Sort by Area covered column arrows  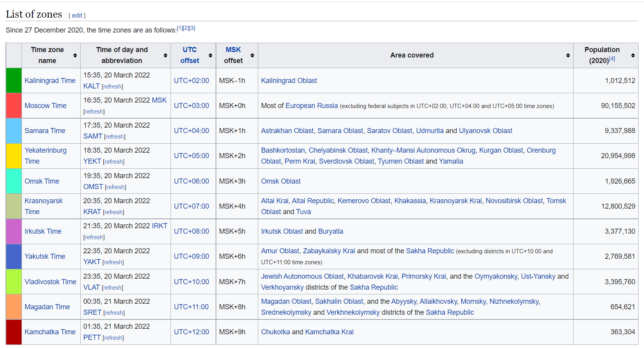pyautogui.click(x=568, y=56)
